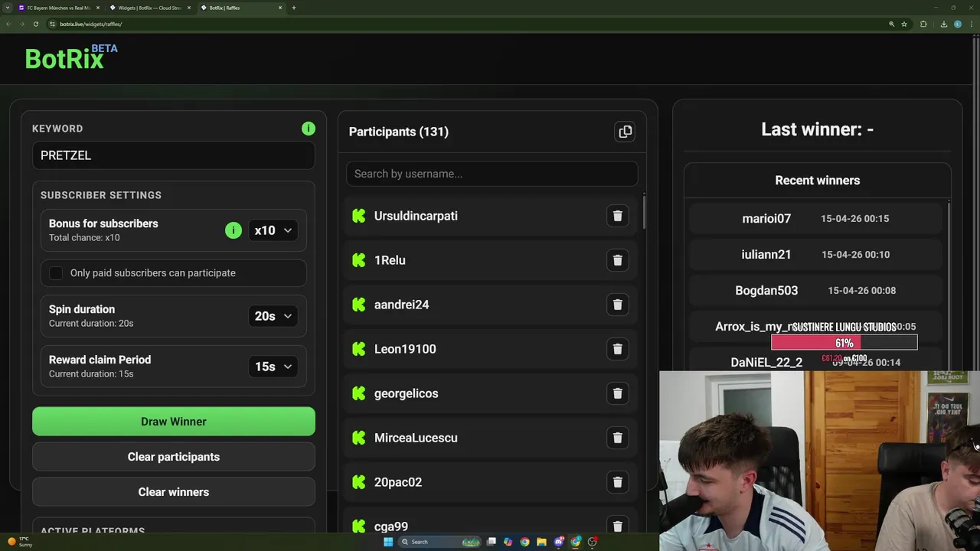The width and height of the screenshot is (980, 551).
Task: Open File Explorer from the taskbar
Action: pos(541,542)
